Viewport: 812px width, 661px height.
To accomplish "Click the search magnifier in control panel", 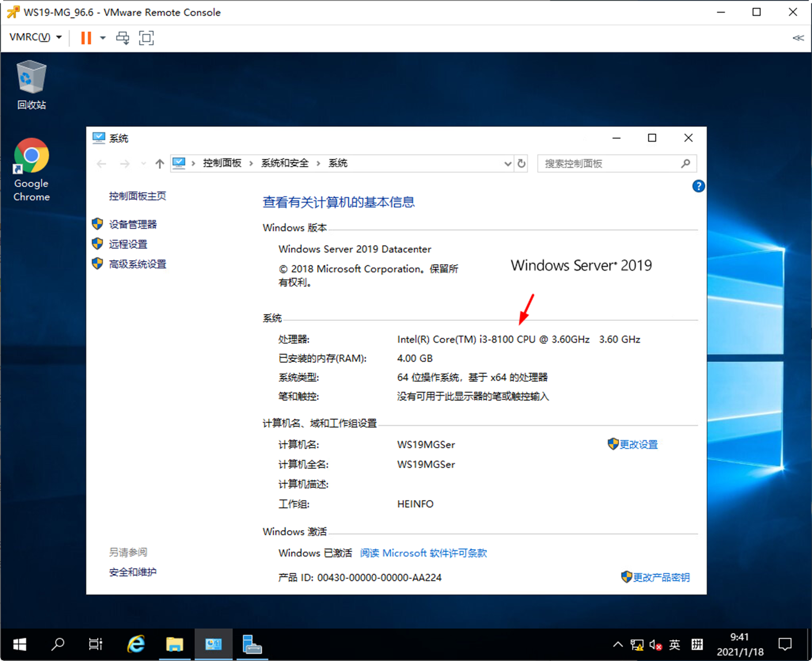I will tap(686, 164).
